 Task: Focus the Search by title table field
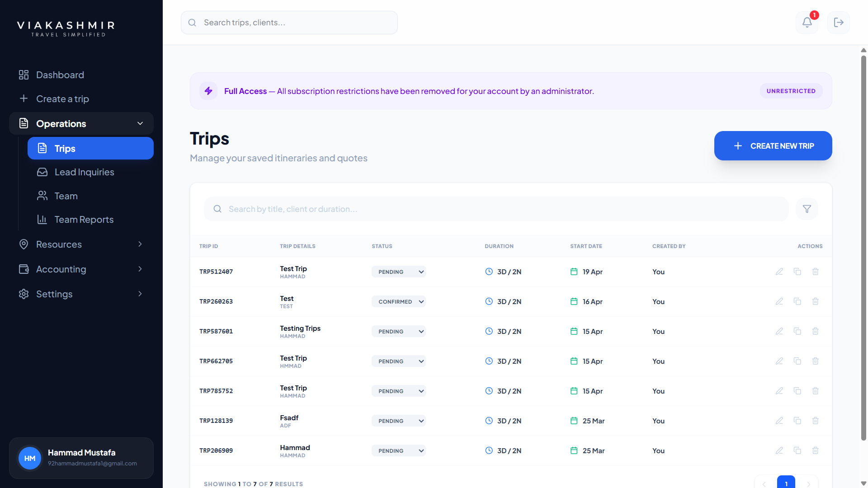click(496, 209)
